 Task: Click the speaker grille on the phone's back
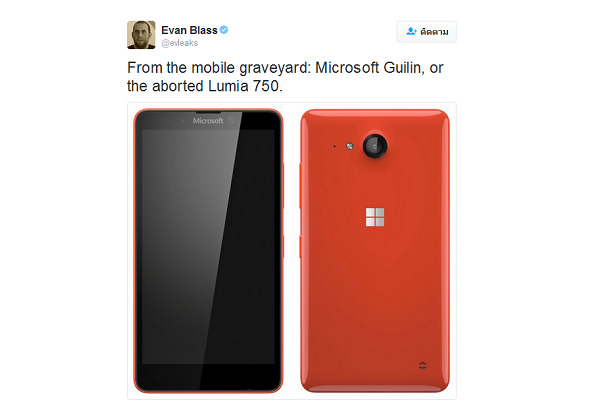[x=422, y=366]
